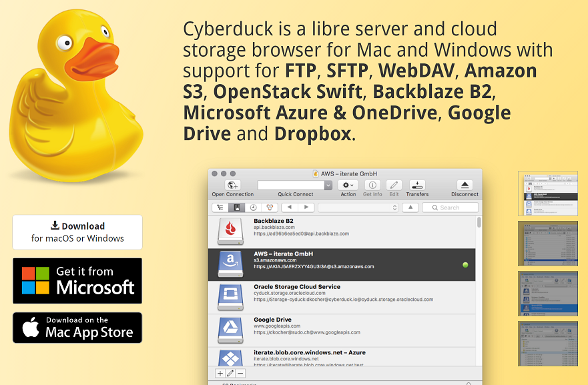
Task: Open the first screenshot thumbnail
Action: 548,194
